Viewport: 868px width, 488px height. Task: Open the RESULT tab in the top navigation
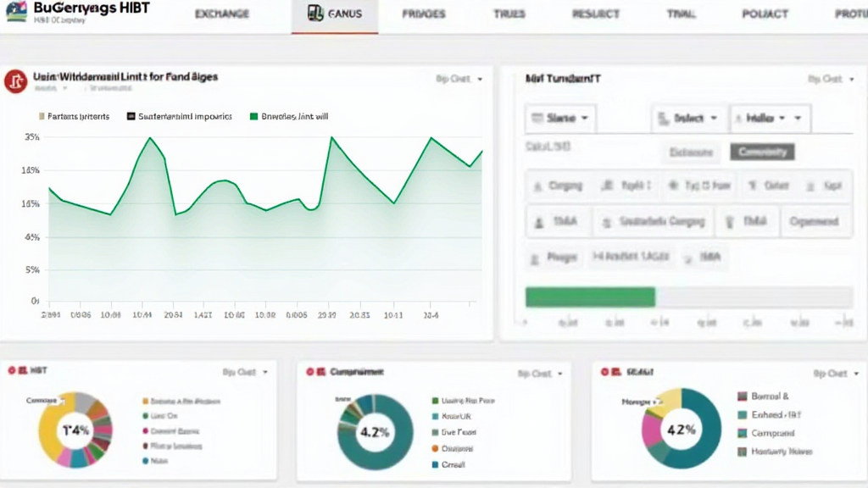(x=596, y=14)
